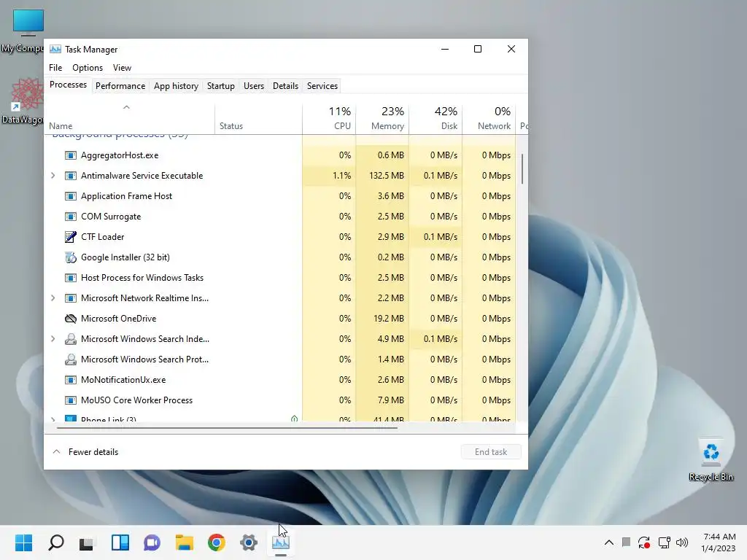Switch to the Startup tab

(220, 86)
